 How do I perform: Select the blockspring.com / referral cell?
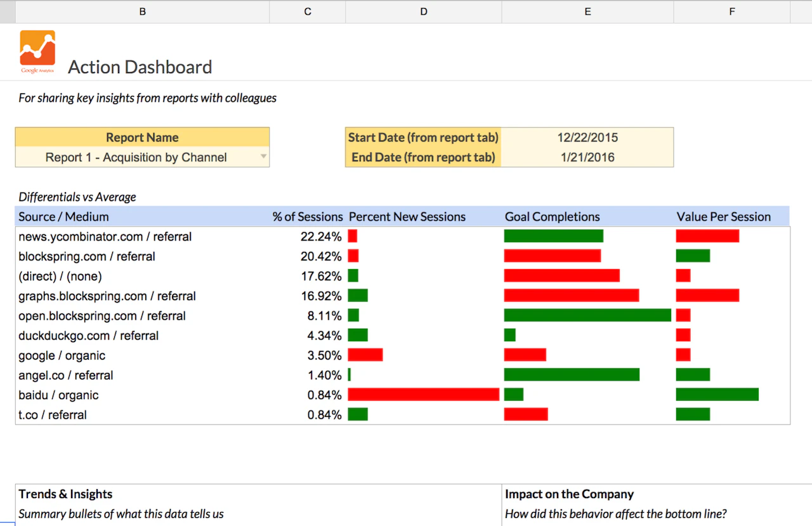[142, 256]
